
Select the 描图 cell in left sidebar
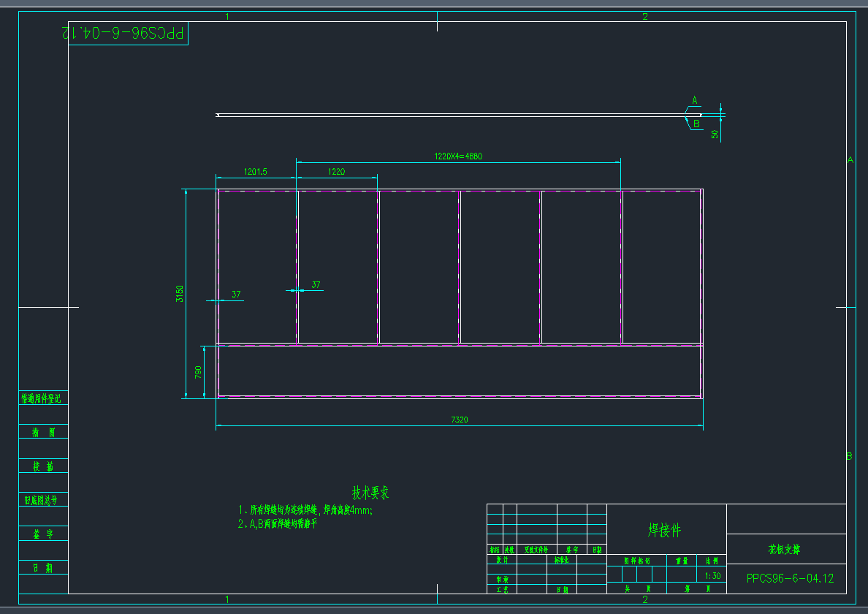pyautogui.click(x=44, y=432)
